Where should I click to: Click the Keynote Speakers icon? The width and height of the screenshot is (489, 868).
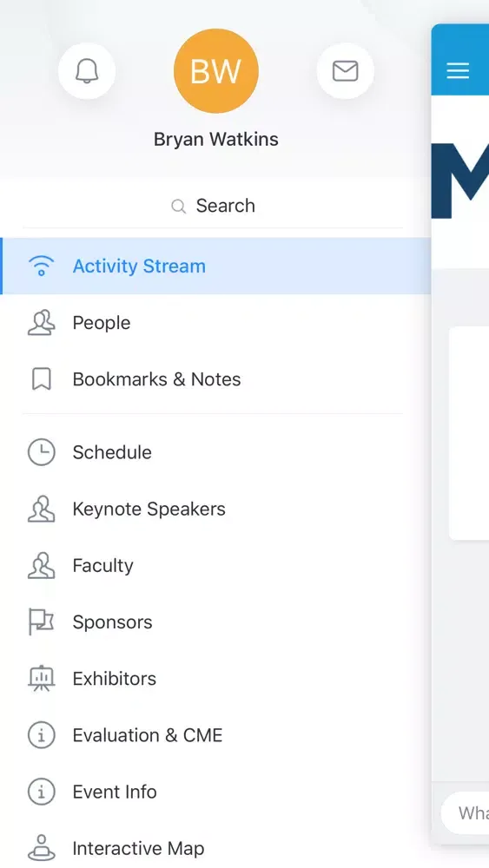pyautogui.click(x=42, y=509)
